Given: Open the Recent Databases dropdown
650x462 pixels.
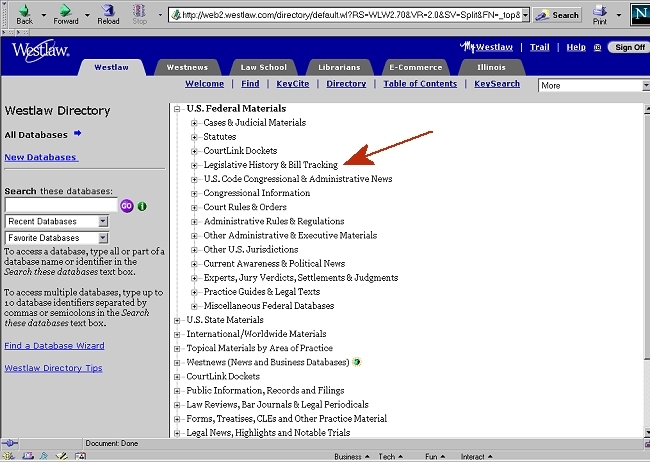Looking at the screenshot, I should 103,221.
